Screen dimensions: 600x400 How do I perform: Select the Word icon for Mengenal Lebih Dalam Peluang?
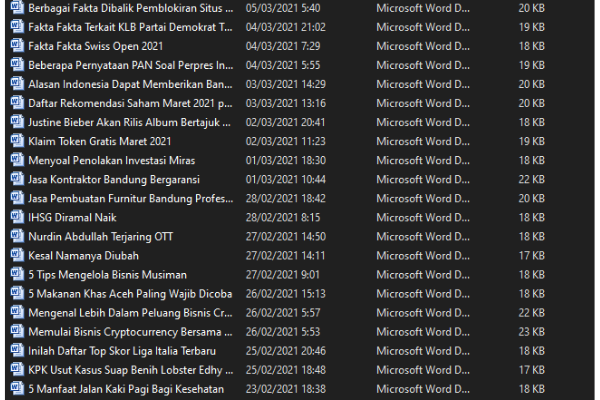click(17, 312)
